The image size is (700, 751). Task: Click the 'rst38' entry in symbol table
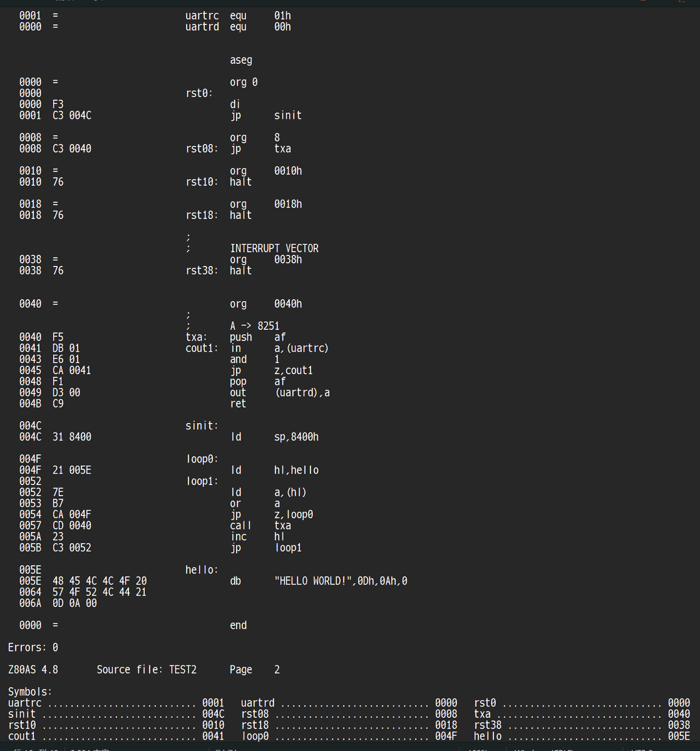point(488,725)
